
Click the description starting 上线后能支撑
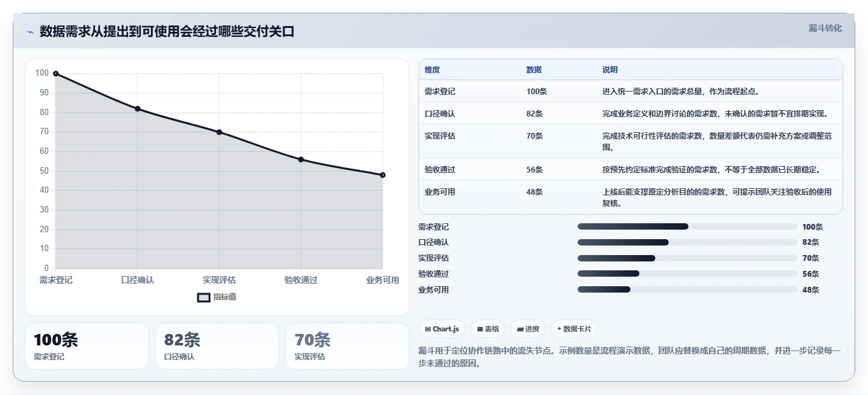pyautogui.click(x=717, y=198)
